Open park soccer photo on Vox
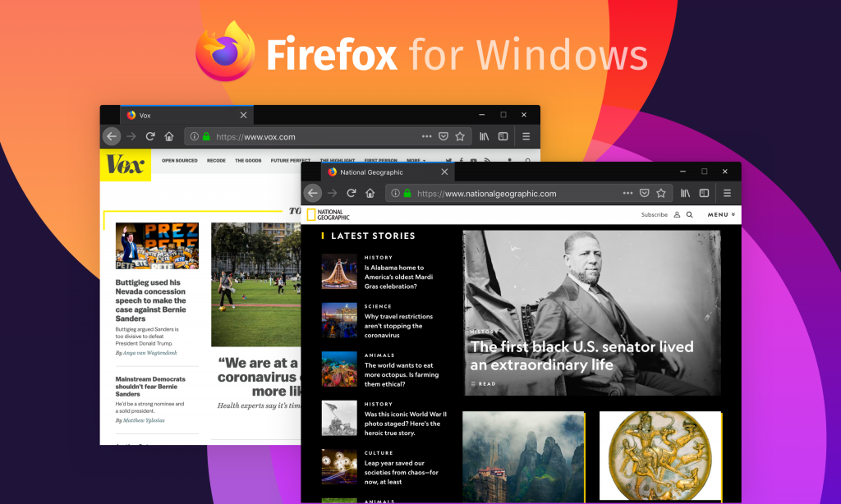The height and width of the screenshot is (504, 841). point(256,285)
